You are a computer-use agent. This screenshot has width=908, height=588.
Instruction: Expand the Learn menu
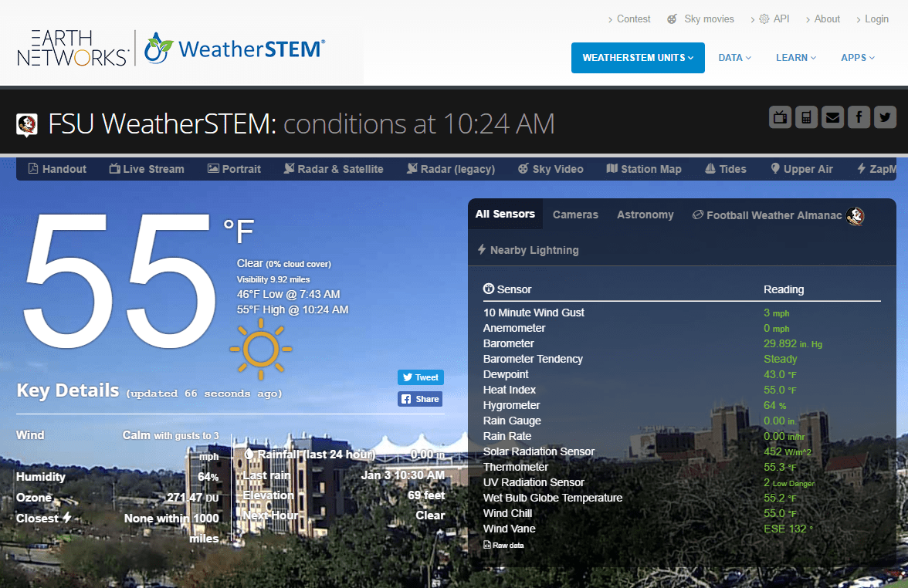tap(796, 58)
